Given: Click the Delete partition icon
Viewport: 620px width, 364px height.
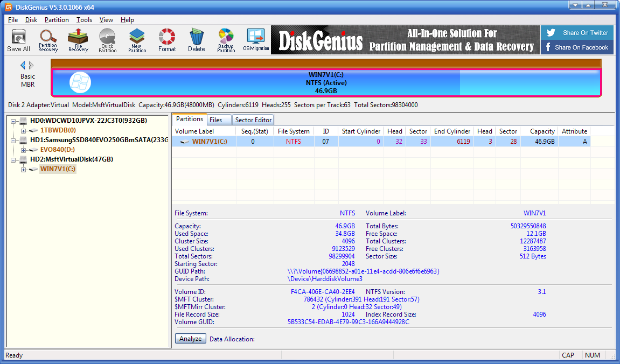Looking at the screenshot, I should [196, 40].
